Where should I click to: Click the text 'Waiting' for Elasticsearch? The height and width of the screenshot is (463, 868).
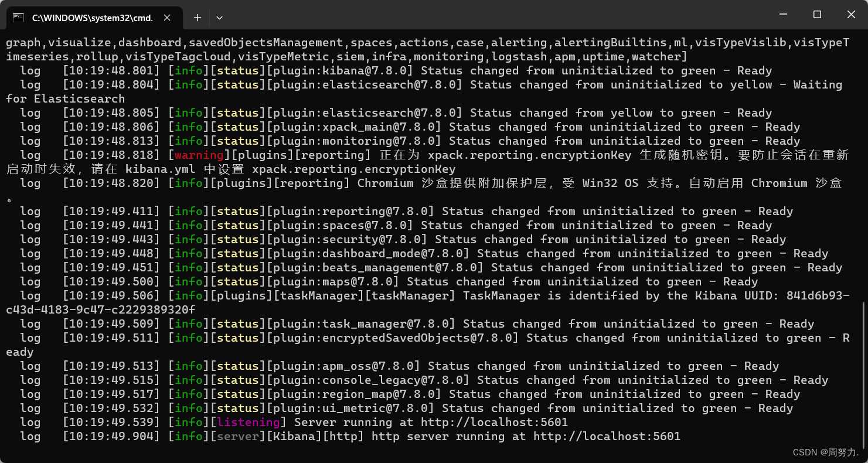(818, 85)
